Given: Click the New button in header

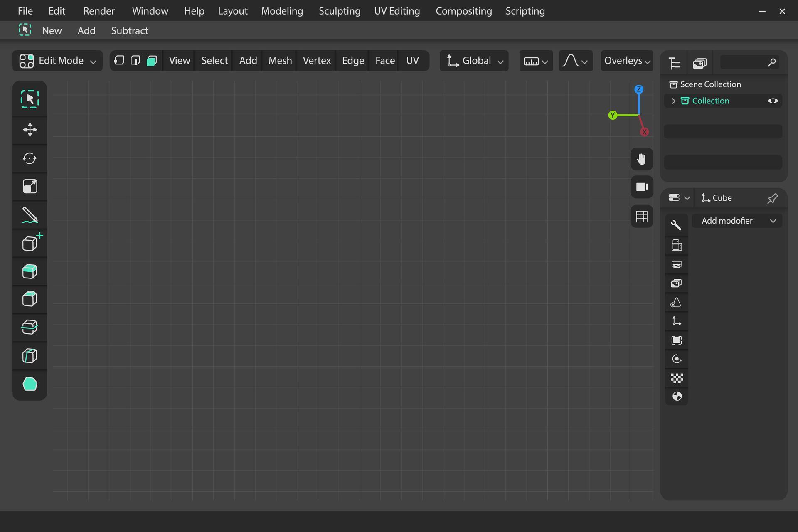Looking at the screenshot, I should 52,30.
